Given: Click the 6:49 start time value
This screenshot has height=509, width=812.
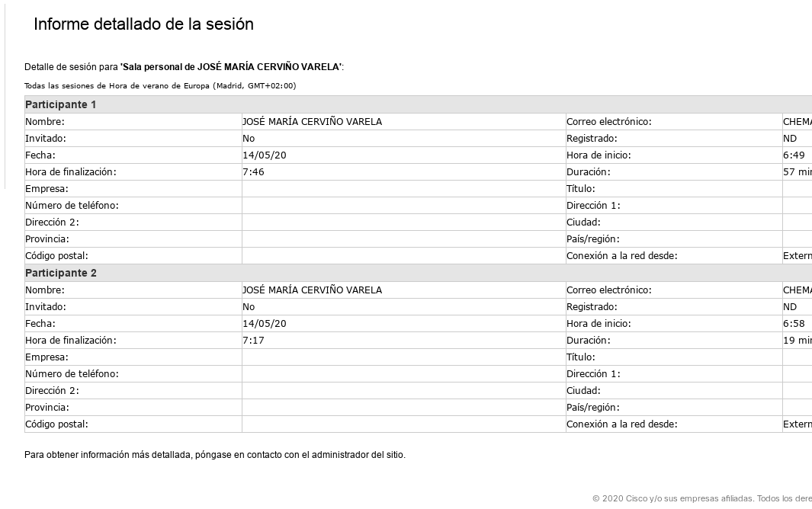Looking at the screenshot, I should [x=794, y=155].
